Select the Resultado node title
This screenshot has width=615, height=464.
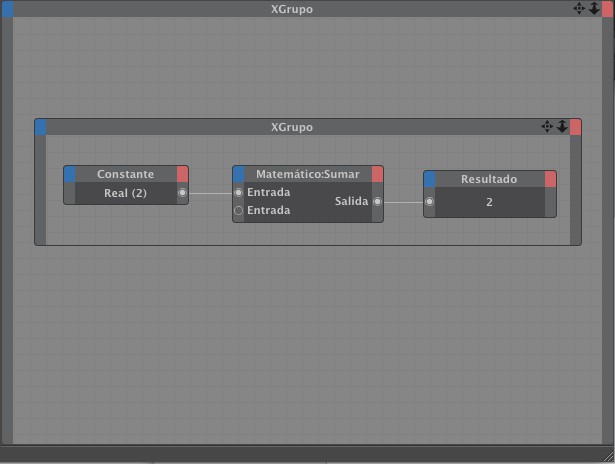pyautogui.click(x=489, y=179)
